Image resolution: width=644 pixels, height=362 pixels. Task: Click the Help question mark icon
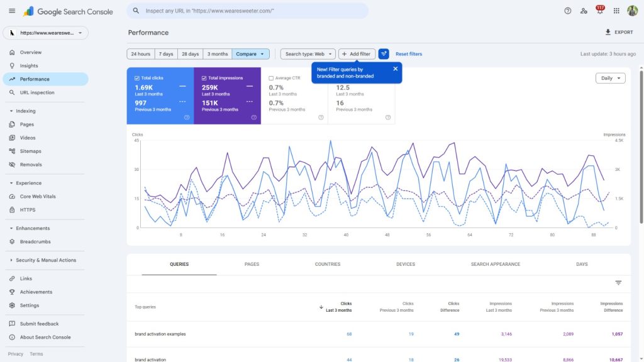(x=568, y=11)
